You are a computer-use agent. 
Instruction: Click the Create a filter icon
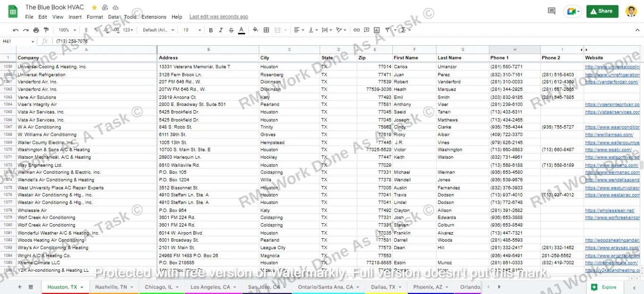tap(388, 30)
